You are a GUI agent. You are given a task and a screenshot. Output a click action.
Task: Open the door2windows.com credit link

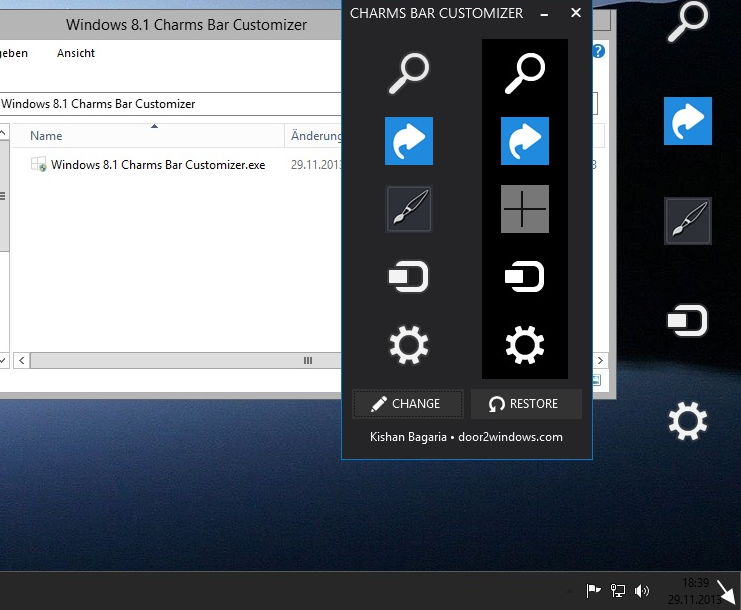(510, 437)
